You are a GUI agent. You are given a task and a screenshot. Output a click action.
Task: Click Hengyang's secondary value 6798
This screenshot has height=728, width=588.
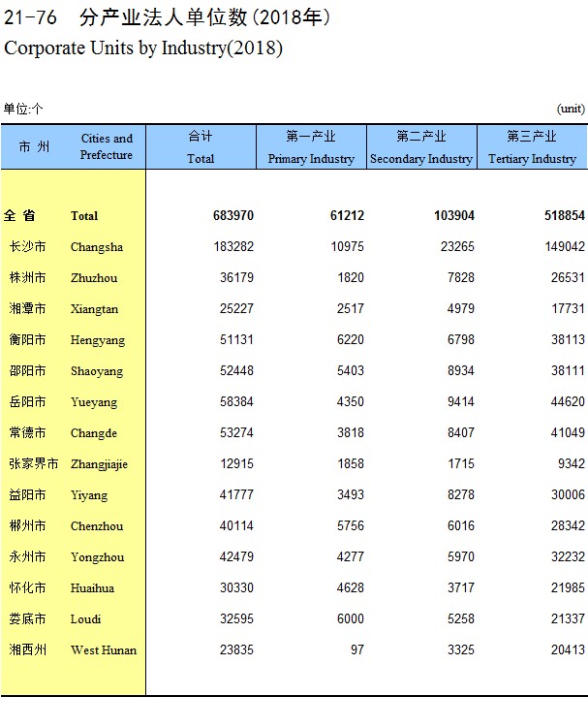point(461,340)
